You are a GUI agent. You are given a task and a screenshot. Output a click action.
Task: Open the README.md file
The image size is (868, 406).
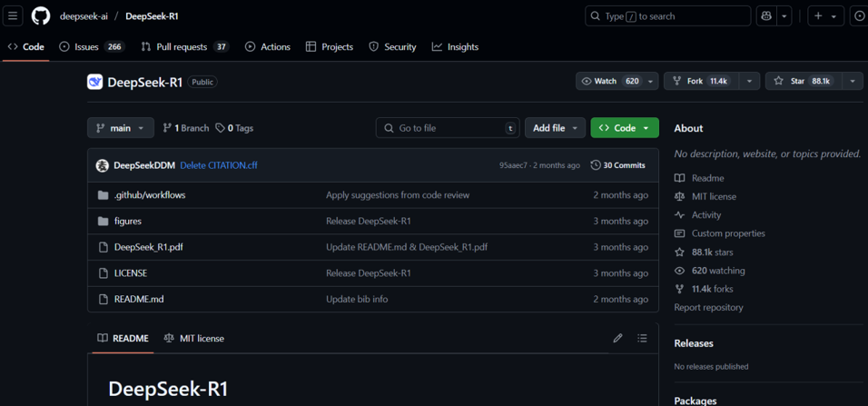click(x=139, y=299)
